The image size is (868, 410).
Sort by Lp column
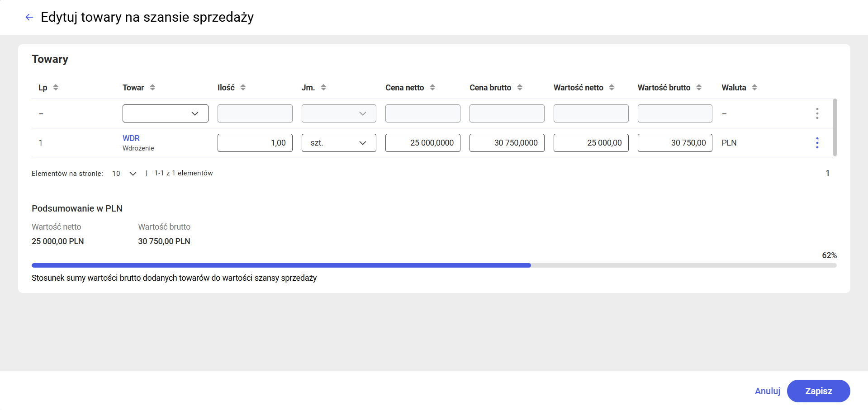click(x=56, y=87)
